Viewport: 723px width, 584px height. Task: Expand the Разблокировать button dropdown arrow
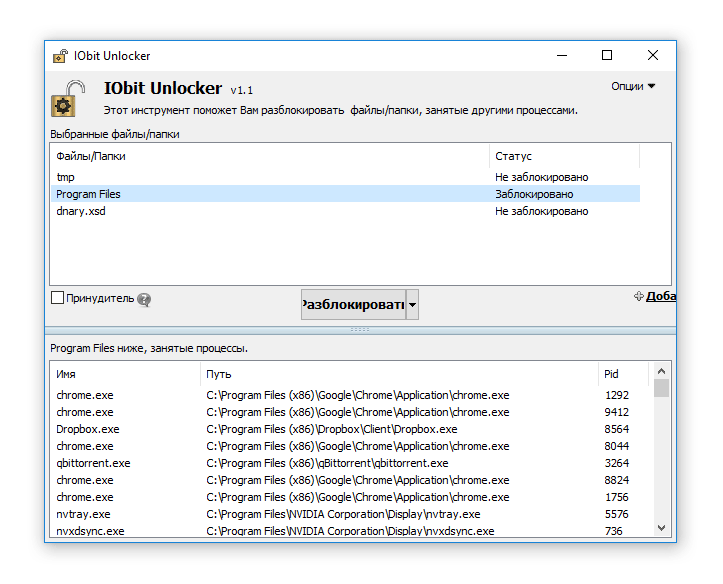click(412, 305)
